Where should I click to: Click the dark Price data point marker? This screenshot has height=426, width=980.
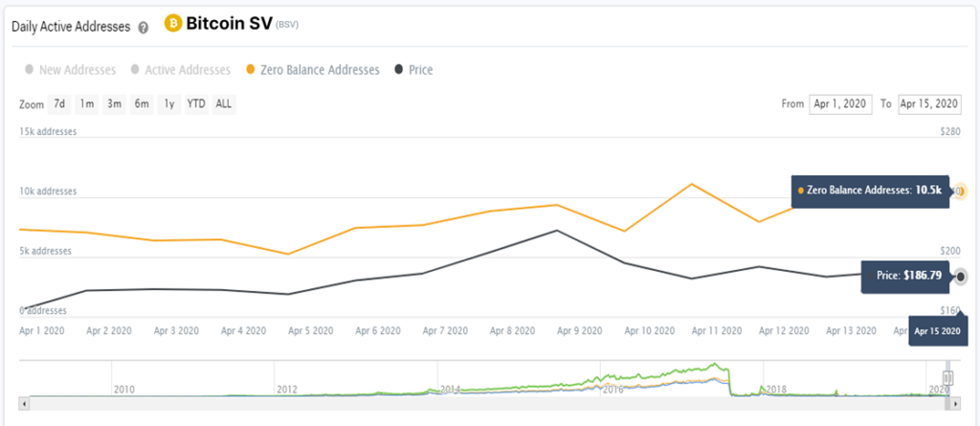[x=961, y=276]
